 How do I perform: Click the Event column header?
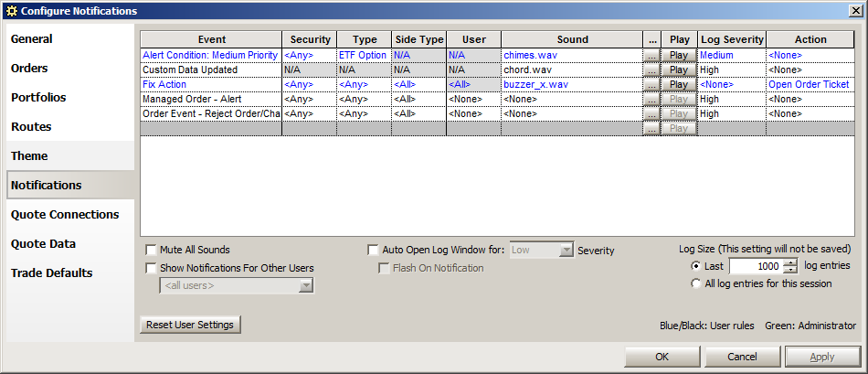click(211, 39)
